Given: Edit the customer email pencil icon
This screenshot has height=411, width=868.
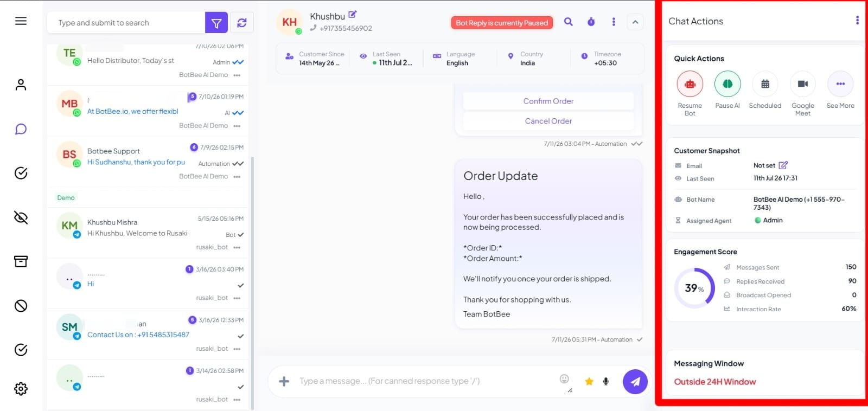Looking at the screenshot, I should [783, 165].
